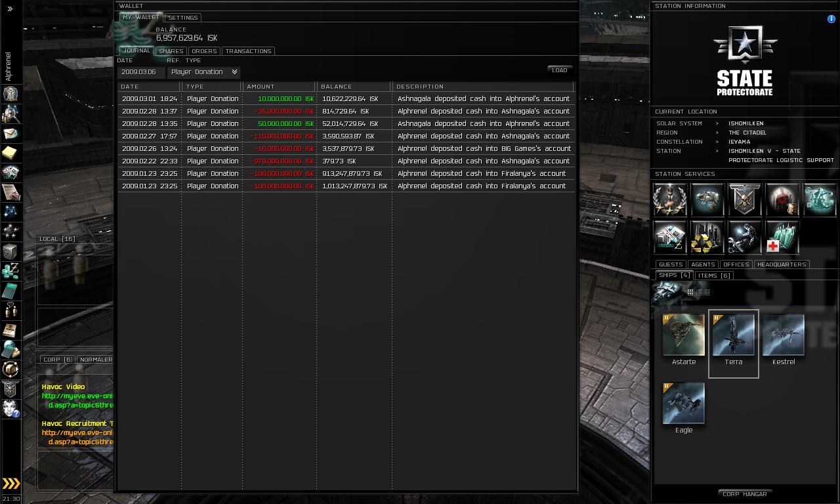Open the Headquarters tab
This screenshot has height=504, width=840.
pyautogui.click(x=782, y=264)
